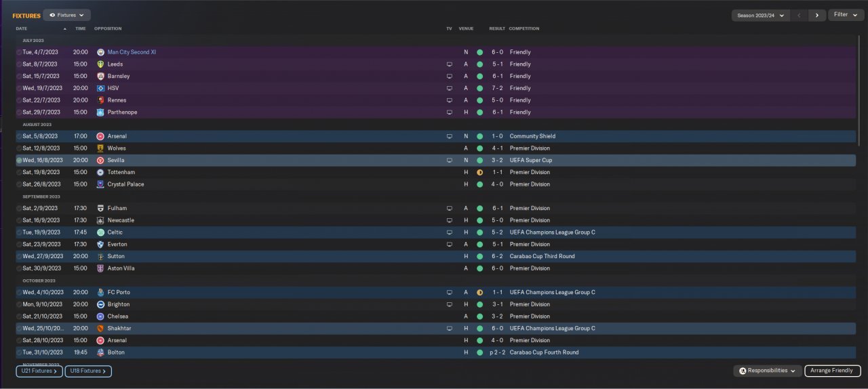The height and width of the screenshot is (389, 868).
Task: Click the Chelsea club badge
Action: tap(100, 316)
